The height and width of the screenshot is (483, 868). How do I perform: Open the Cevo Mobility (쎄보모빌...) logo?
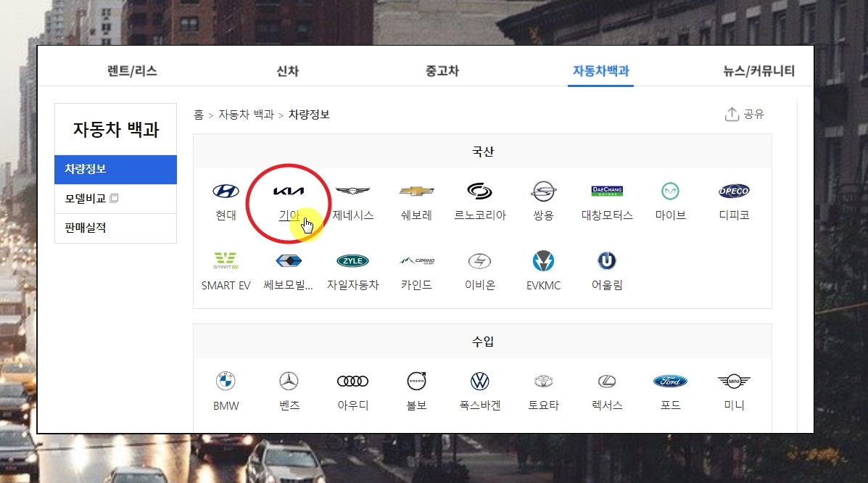(289, 261)
